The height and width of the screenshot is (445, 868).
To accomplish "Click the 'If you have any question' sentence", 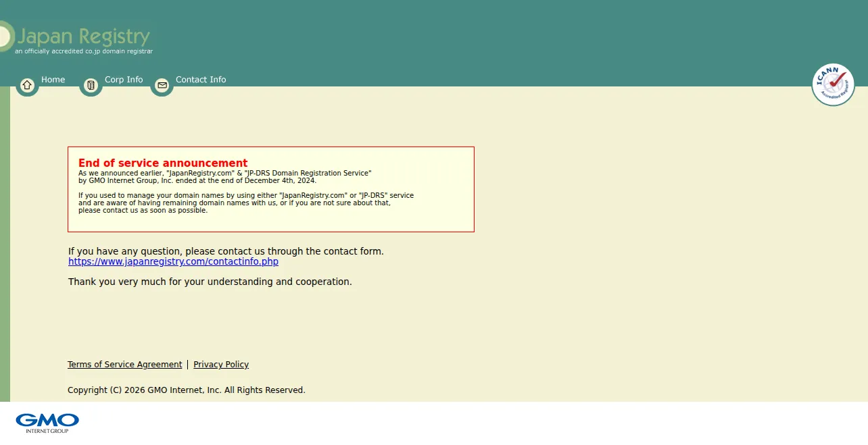I will [226, 251].
